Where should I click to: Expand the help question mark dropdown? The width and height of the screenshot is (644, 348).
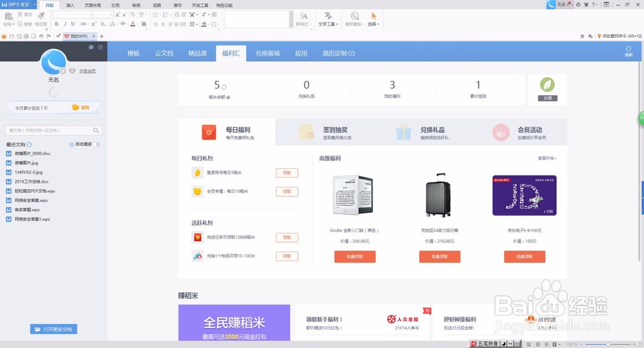tap(597, 5)
